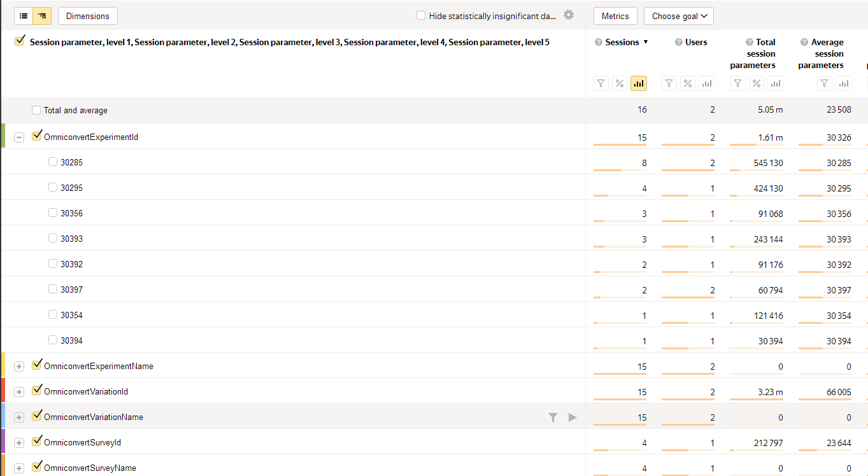Collapse the OmniconvertExperimentId row

click(x=19, y=137)
